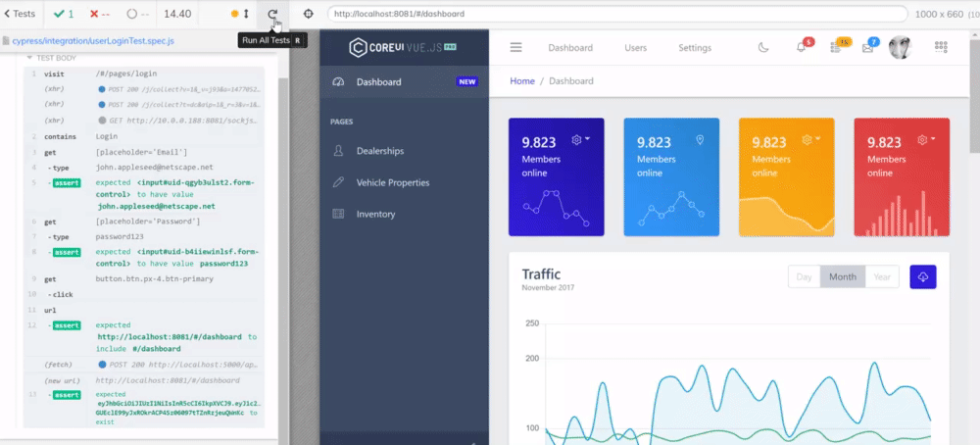The image size is (980, 445).
Task: Click the Home breadcrumb link
Action: click(522, 80)
